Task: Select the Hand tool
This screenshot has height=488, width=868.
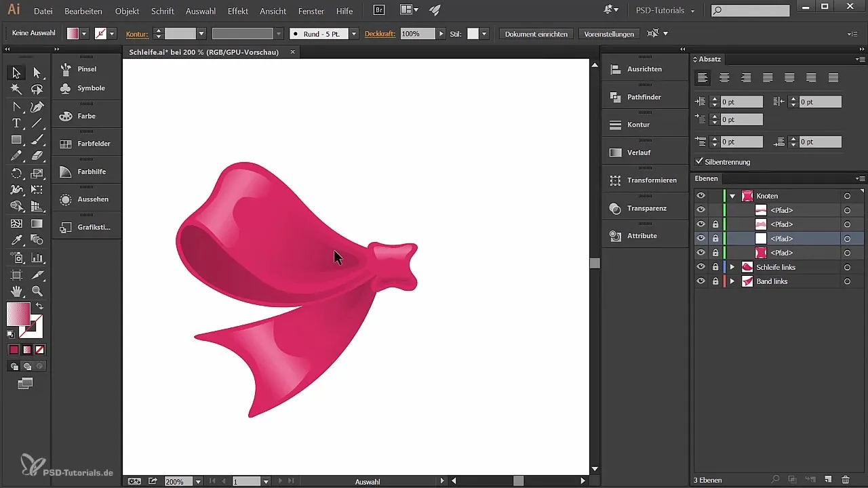Action: tap(16, 291)
